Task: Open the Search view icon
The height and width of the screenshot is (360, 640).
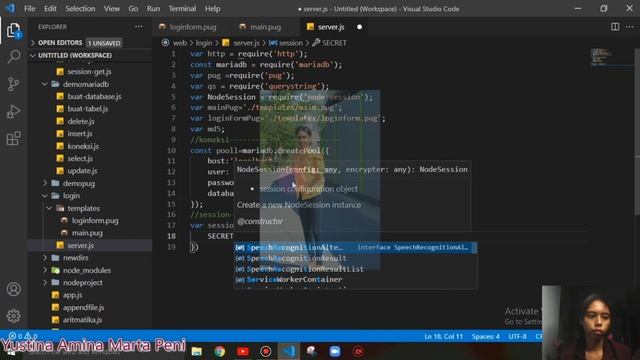Action: (x=13, y=56)
